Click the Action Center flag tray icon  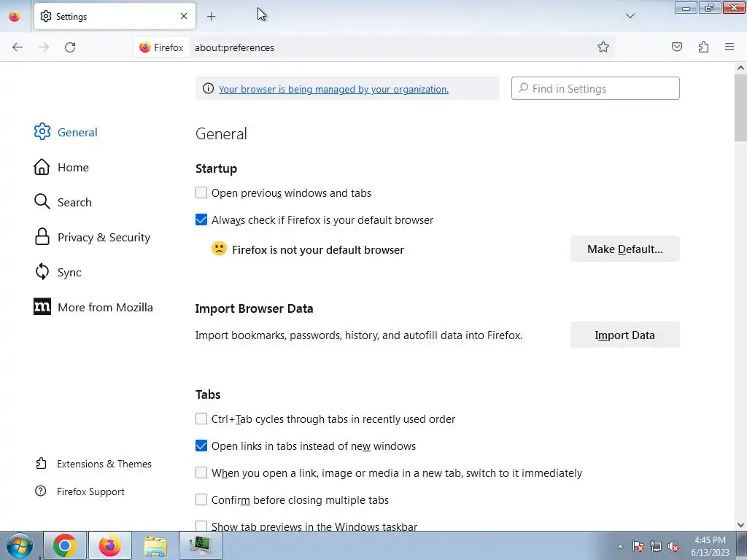(x=638, y=546)
